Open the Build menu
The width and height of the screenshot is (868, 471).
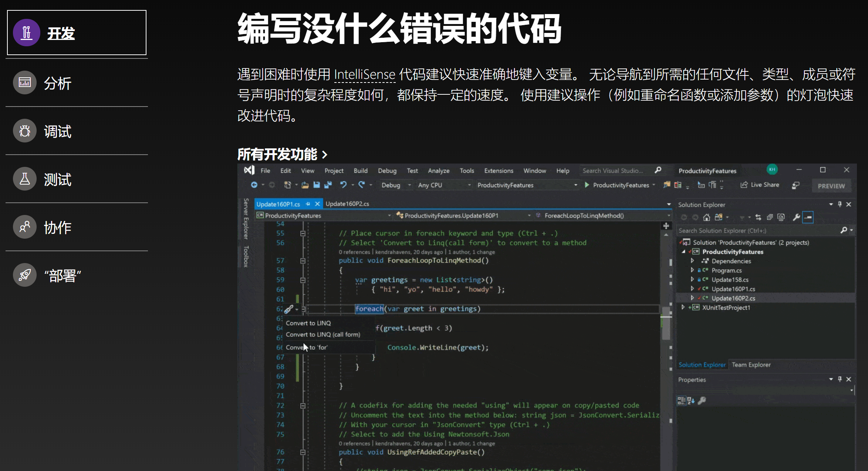point(361,171)
